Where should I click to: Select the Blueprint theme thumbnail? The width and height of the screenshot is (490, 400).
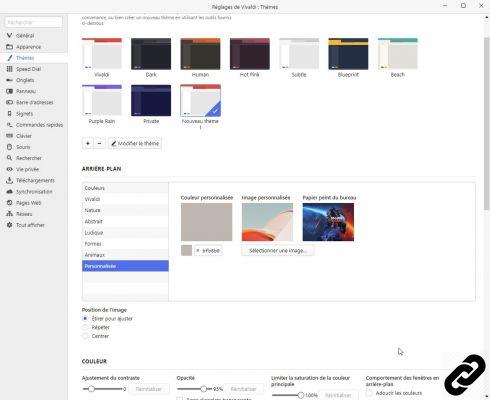point(348,54)
